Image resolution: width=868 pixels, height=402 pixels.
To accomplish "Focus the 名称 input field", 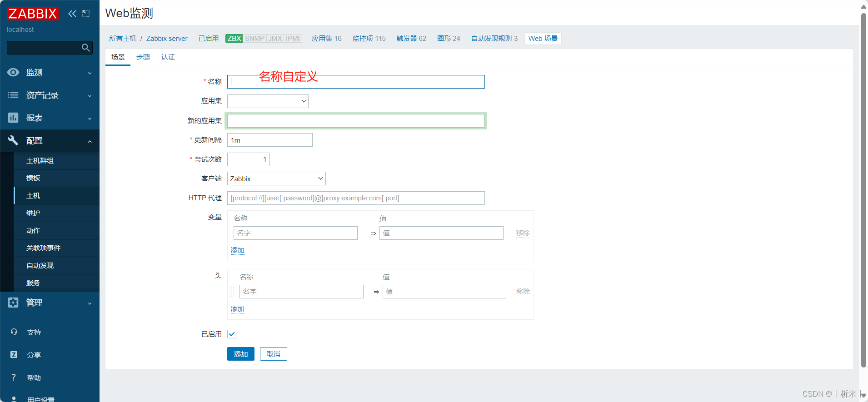I will [356, 82].
